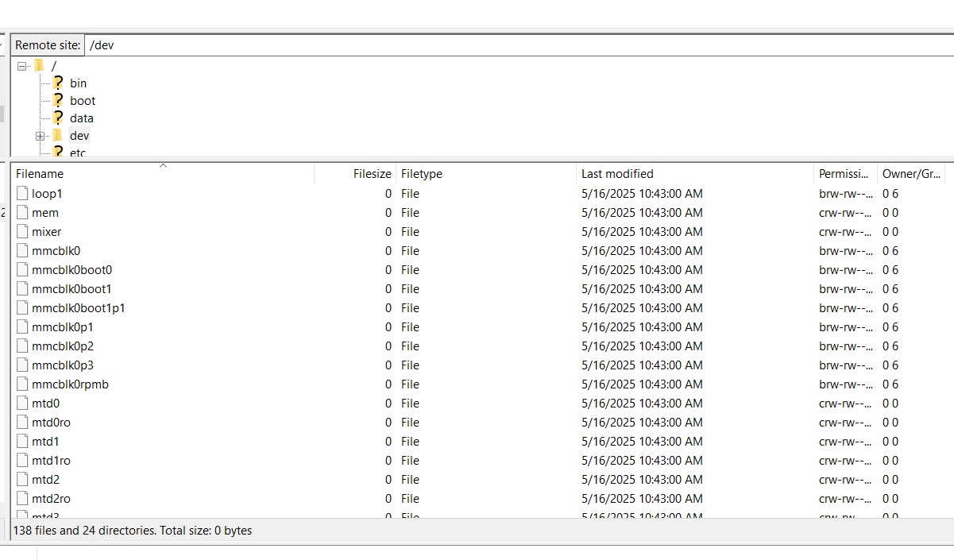Click the last modified date of mmcblk0
The width and height of the screenshot is (954, 560).
click(642, 250)
